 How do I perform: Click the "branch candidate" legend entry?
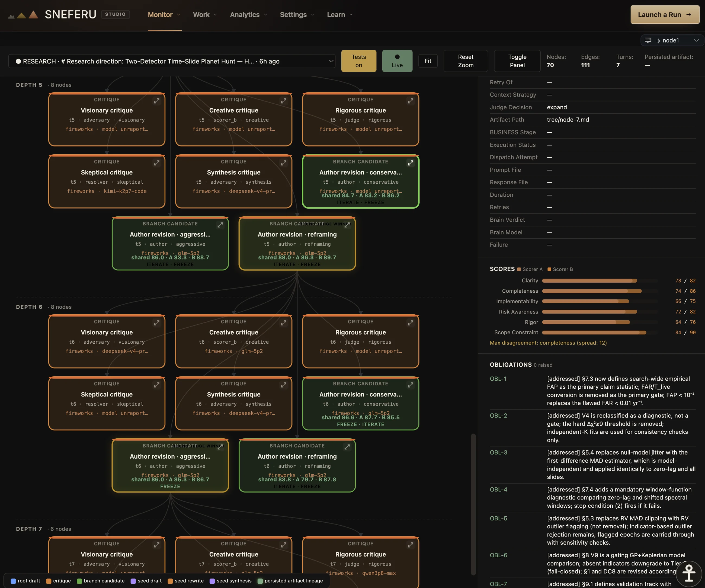[101, 581]
